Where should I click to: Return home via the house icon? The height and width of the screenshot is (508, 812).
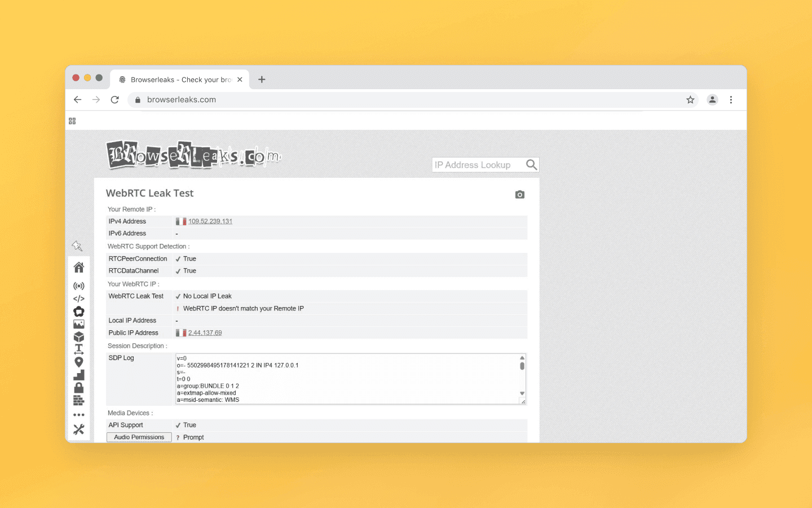tap(79, 267)
